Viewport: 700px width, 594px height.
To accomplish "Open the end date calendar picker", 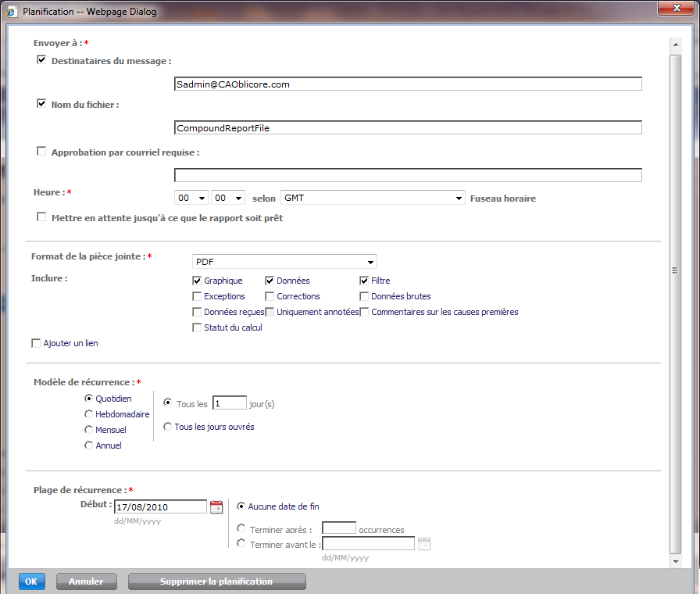I will (424, 544).
